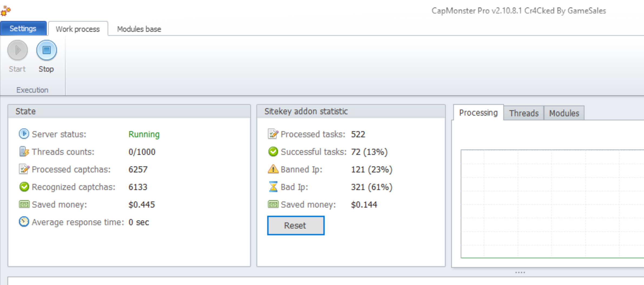Click the $0.144 saved money value
Image resolution: width=644 pixels, height=285 pixels.
[364, 204]
